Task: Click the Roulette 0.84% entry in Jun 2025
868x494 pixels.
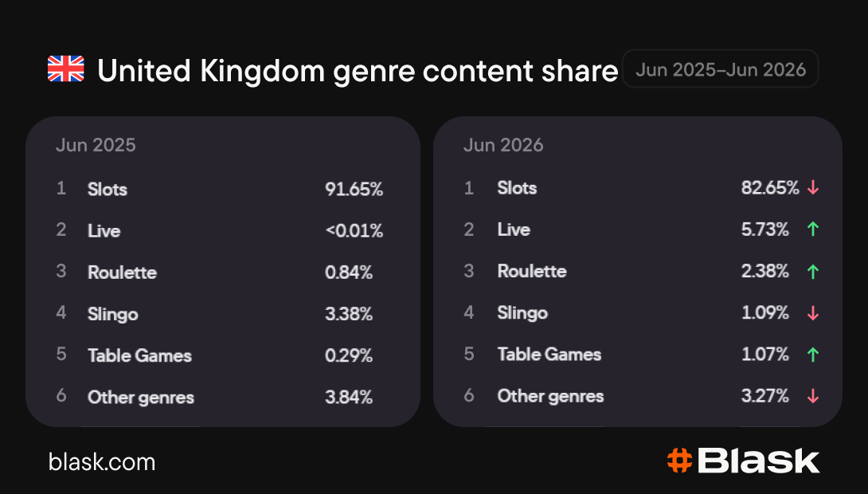Action: (x=220, y=272)
